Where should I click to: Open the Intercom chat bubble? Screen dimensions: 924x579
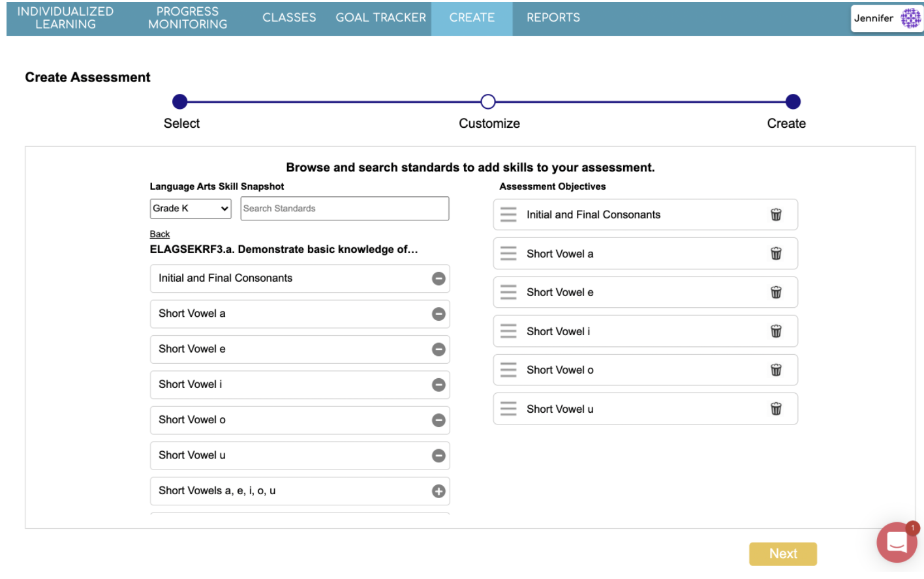(x=897, y=542)
